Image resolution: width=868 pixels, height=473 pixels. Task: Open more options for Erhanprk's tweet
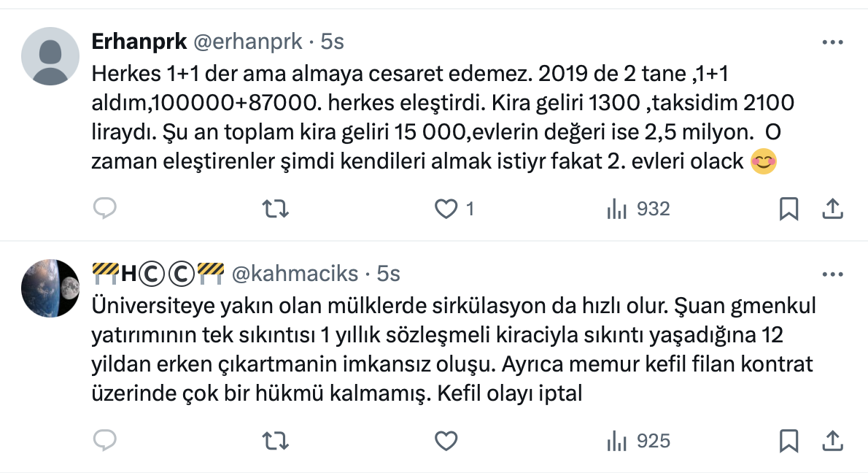tap(832, 43)
